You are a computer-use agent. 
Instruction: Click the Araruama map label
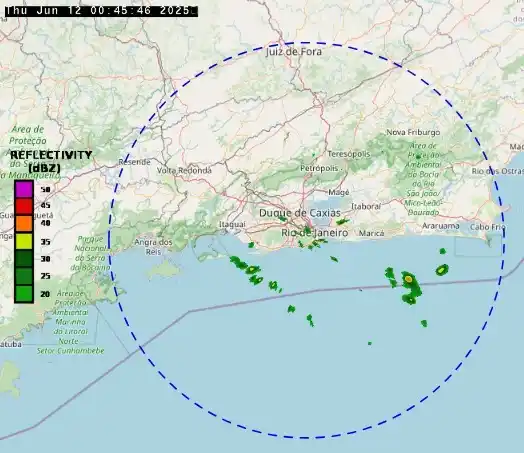(x=441, y=226)
